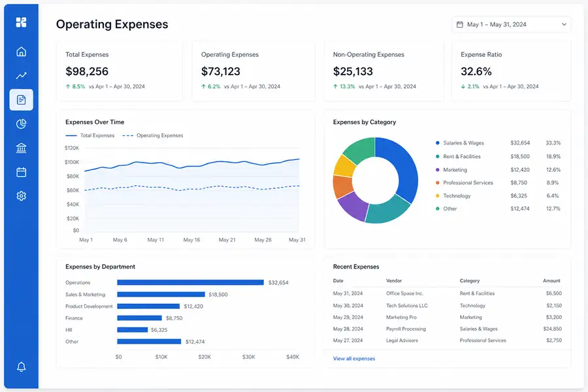This screenshot has height=392, width=588.
Task: Click the $24,850 amount cell
Action: pos(552,329)
